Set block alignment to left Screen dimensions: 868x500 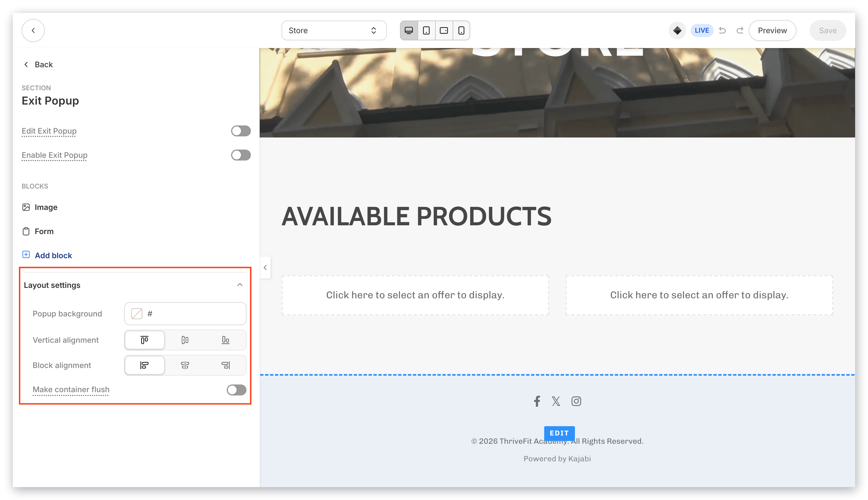(x=144, y=365)
